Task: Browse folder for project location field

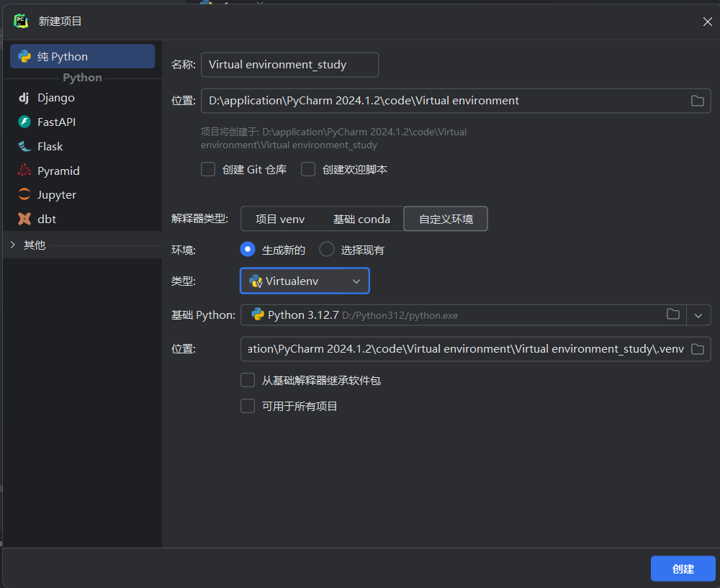Action: point(698,101)
